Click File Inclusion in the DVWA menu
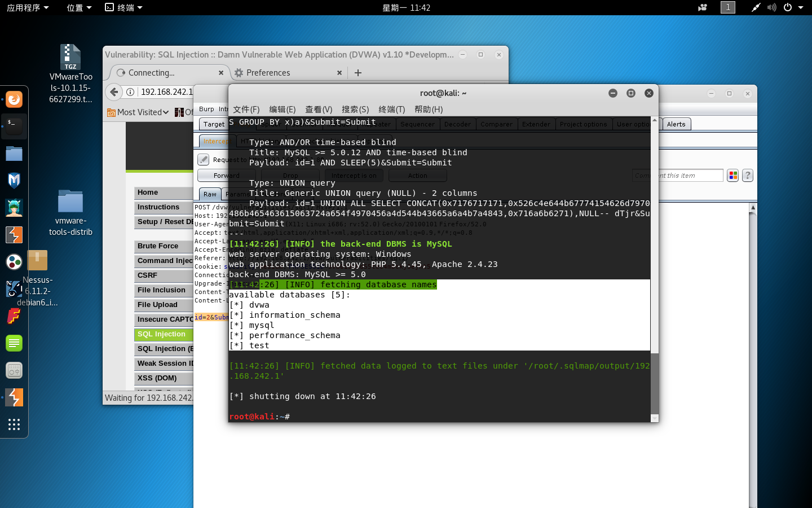 [x=164, y=290]
